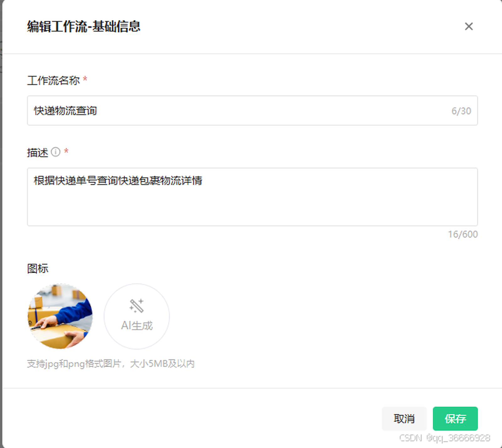Click the 16/600 description counter

pyautogui.click(x=463, y=234)
